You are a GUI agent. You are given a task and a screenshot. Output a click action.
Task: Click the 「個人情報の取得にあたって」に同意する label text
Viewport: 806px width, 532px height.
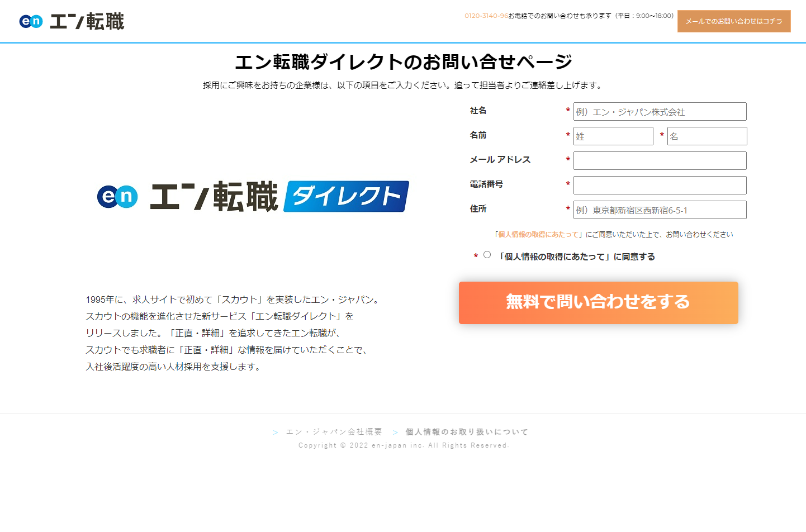tap(577, 257)
